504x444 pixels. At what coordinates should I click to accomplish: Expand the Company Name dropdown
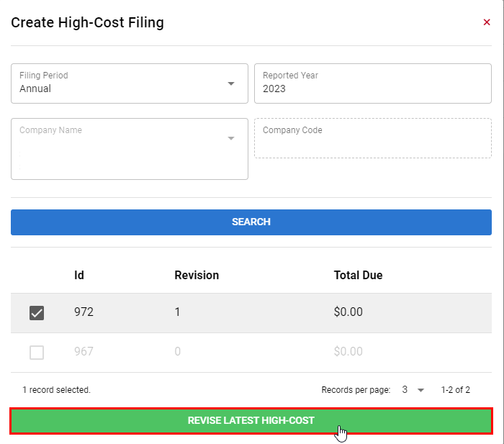click(130, 149)
